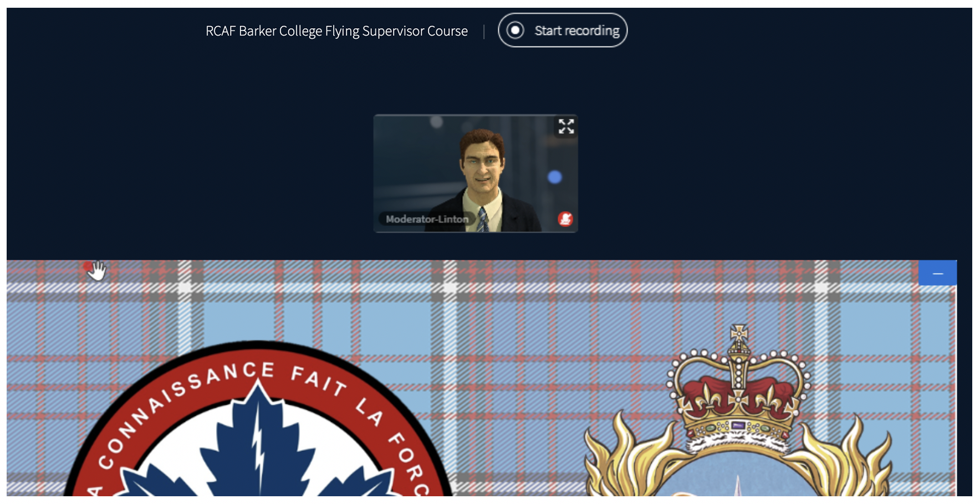Viewport: 980px width, 504px height.
Task: Click the crowned RCAF crest on slide
Action: point(738,411)
